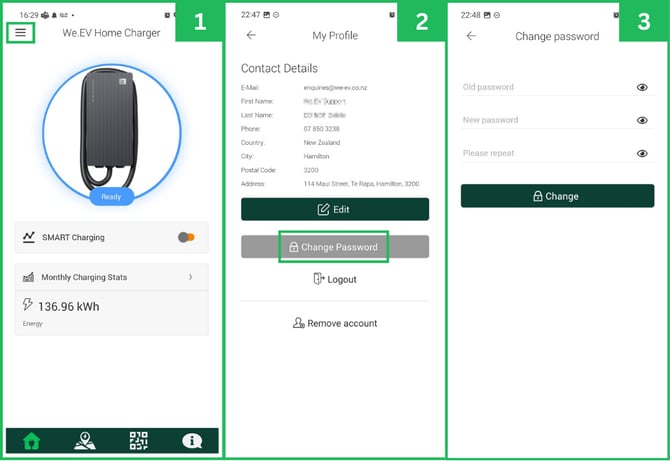This screenshot has width=670, height=461.
Task: Click Remove account link
Action: [x=335, y=323]
